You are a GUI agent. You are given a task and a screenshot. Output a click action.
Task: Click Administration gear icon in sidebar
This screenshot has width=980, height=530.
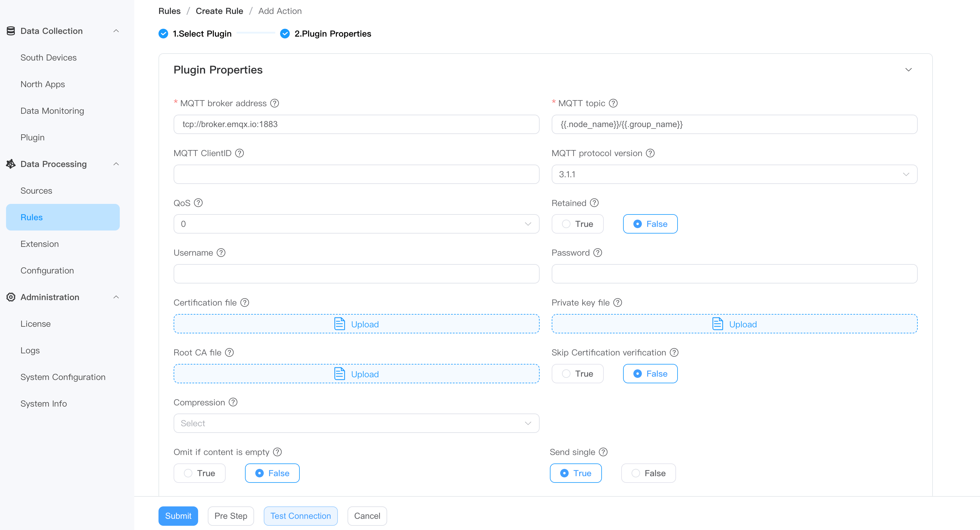pos(11,297)
